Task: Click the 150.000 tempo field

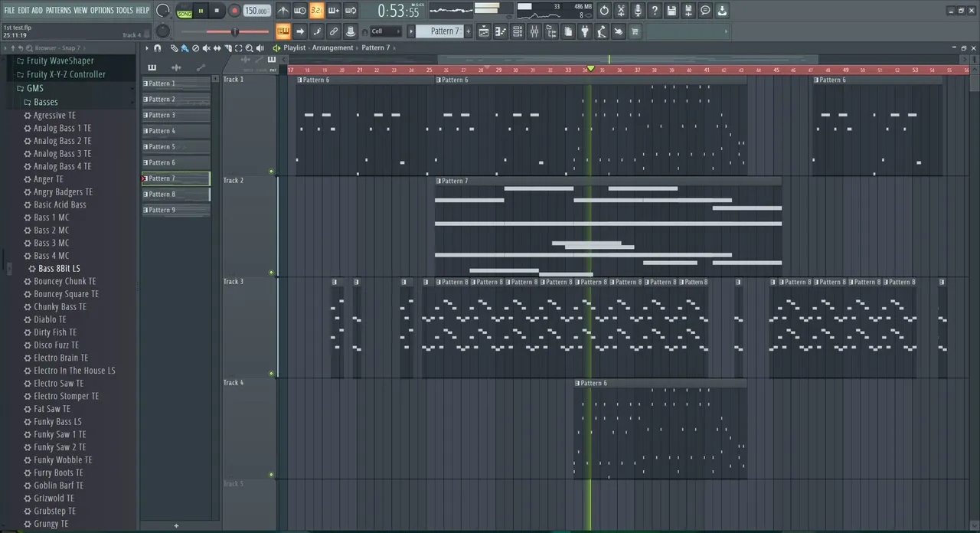Action: tap(256, 11)
